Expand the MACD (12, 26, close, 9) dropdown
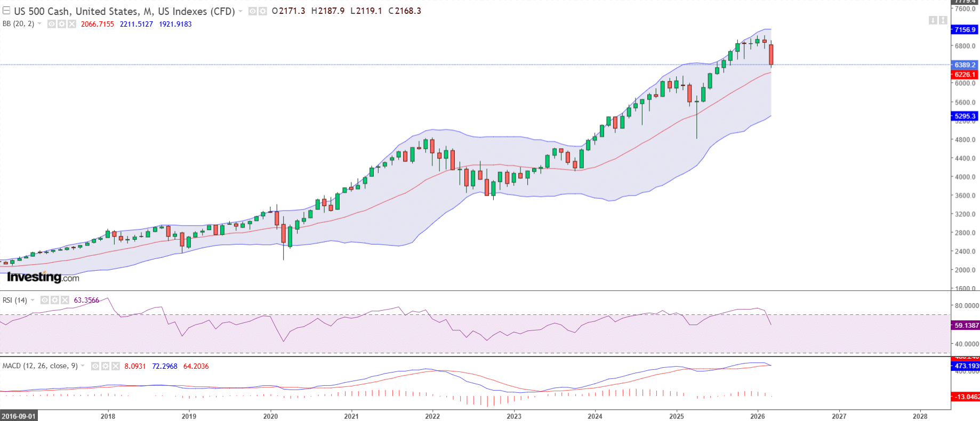The width and height of the screenshot is (980, 421). click(83, 366)
